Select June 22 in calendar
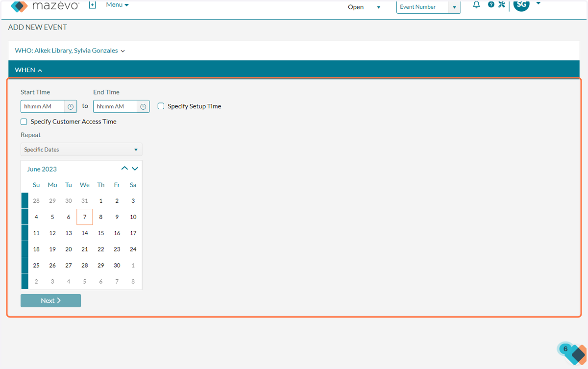588x369 pixels. point(101,249)
